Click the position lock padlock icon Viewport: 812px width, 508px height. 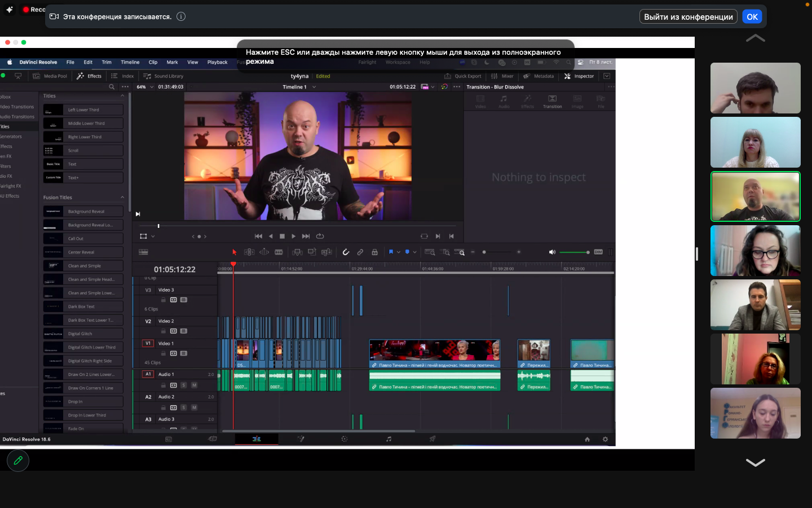(374, 252)
